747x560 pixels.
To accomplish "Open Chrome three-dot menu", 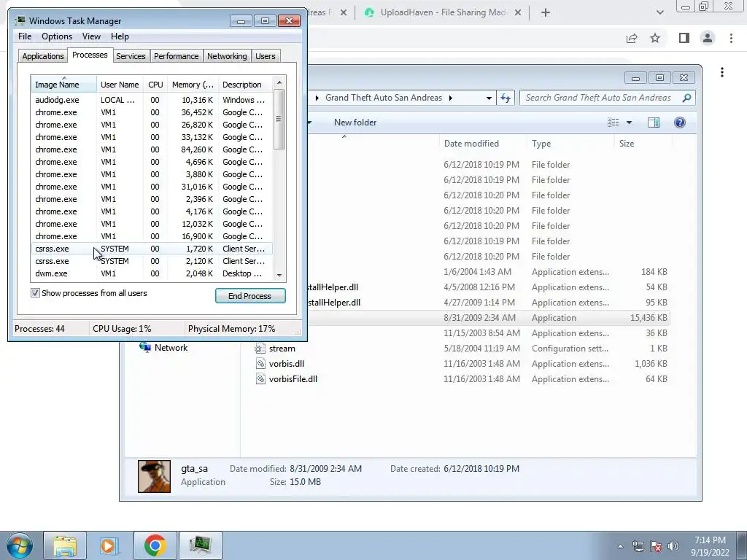I will (x=731, y=38).
